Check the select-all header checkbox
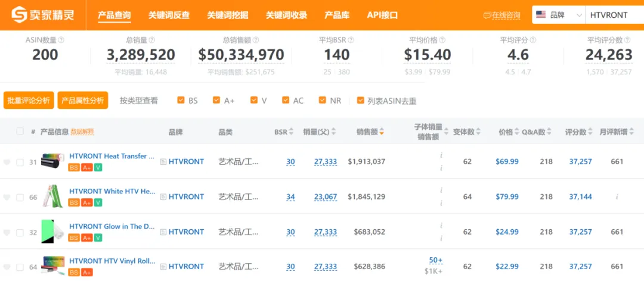This screenshot has height=281, width=644. pyautogui.click(x=20, y=131)
